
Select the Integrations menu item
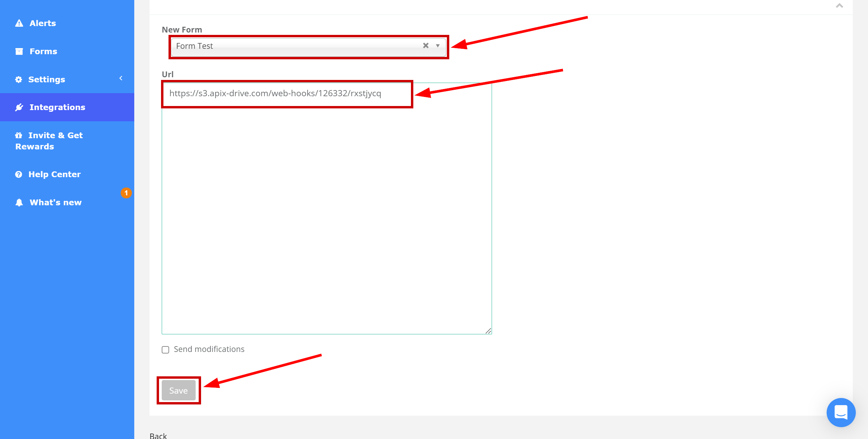point(58,107)
